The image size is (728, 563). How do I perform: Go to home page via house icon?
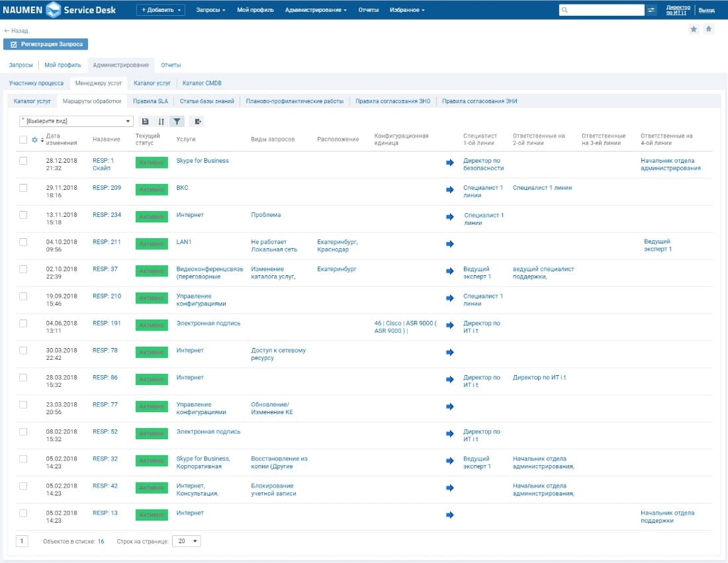click(x=709, y=29)
